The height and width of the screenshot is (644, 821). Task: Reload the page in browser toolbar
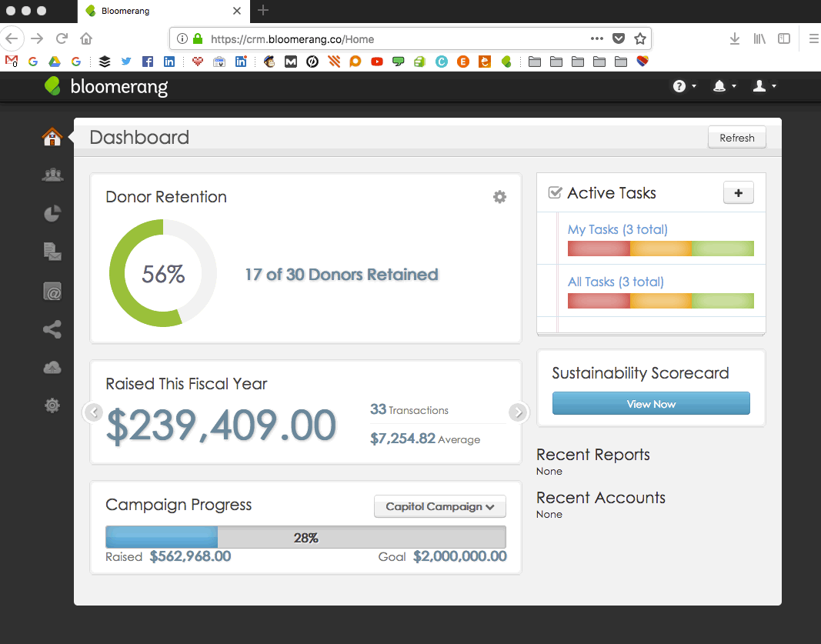(62, 38)
